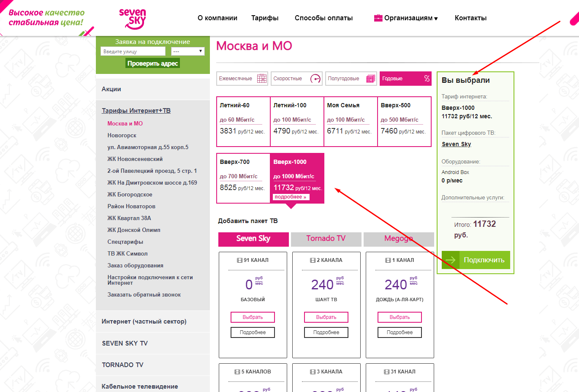Open Новогорск sidebar link

tap(122, 136)
